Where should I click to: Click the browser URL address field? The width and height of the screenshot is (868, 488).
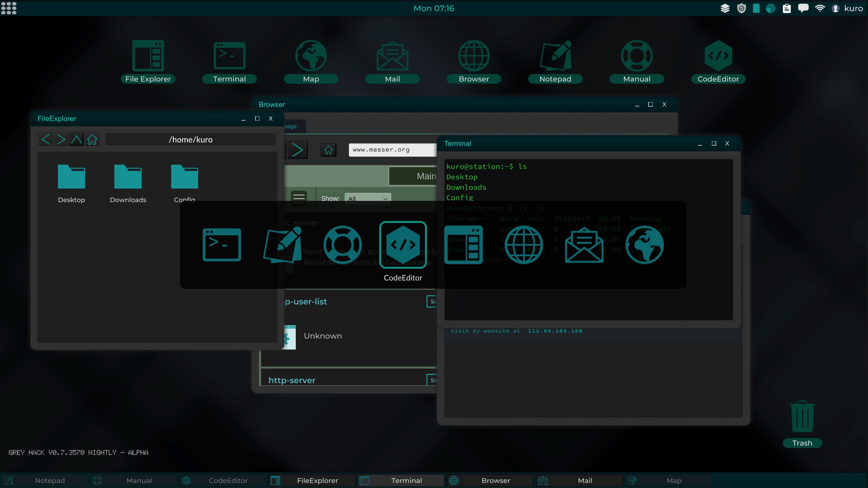coord(391,150)
